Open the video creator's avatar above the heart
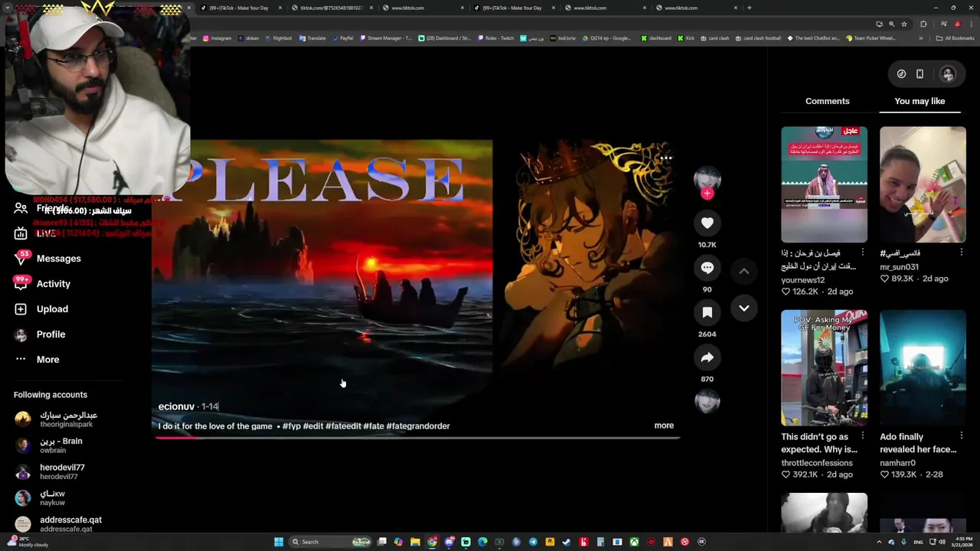 tap(707, 178)
